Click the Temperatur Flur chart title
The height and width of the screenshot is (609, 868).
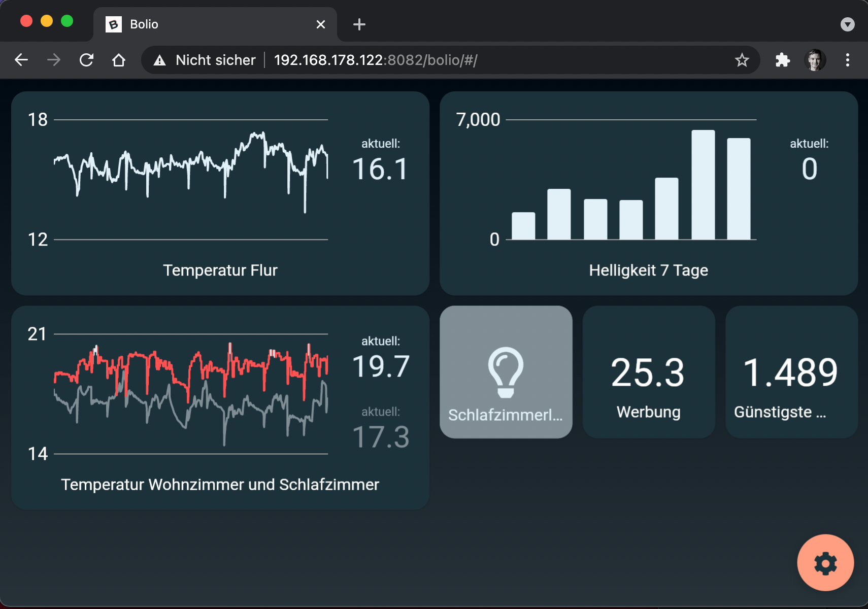(x=220, y=270)
